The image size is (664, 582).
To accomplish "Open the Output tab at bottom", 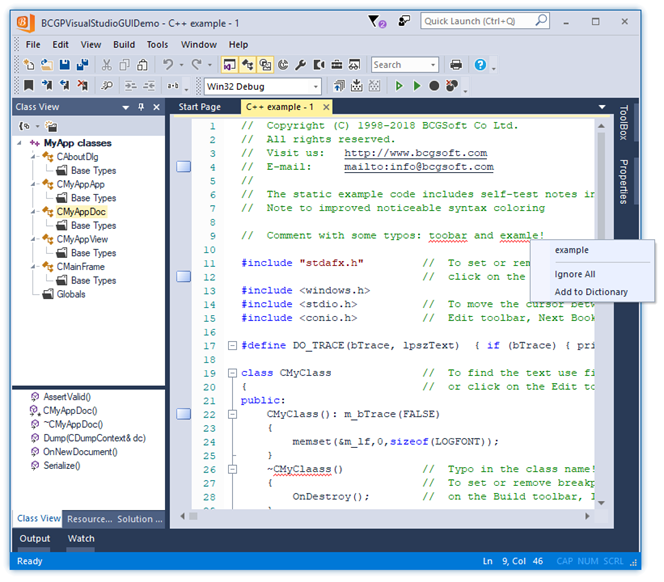I will coord(35,538).
